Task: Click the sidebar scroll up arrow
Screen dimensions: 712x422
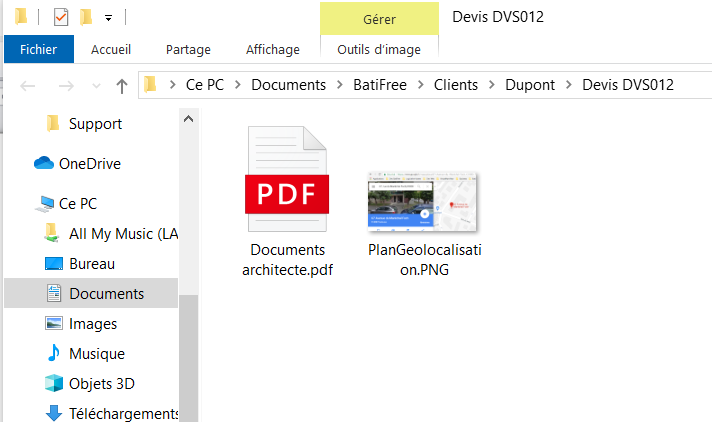Action: point(188,119)
